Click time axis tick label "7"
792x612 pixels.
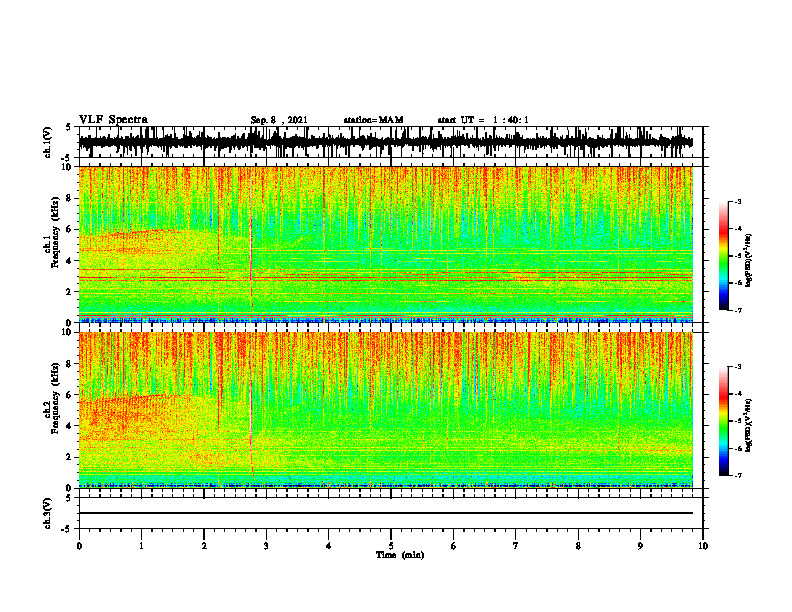[516, 546]
